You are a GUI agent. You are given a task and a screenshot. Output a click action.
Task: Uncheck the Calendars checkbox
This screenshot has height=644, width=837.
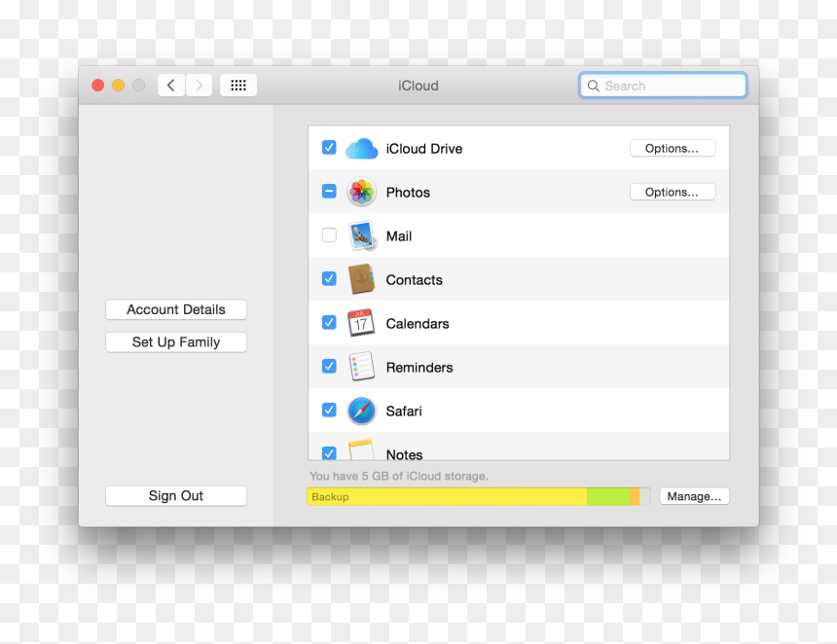pos(329,322)
